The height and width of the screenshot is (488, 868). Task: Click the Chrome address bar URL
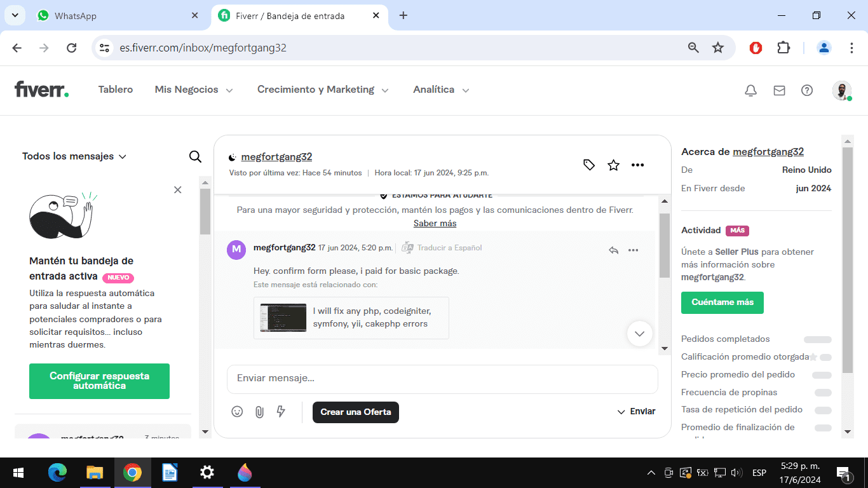203,48
